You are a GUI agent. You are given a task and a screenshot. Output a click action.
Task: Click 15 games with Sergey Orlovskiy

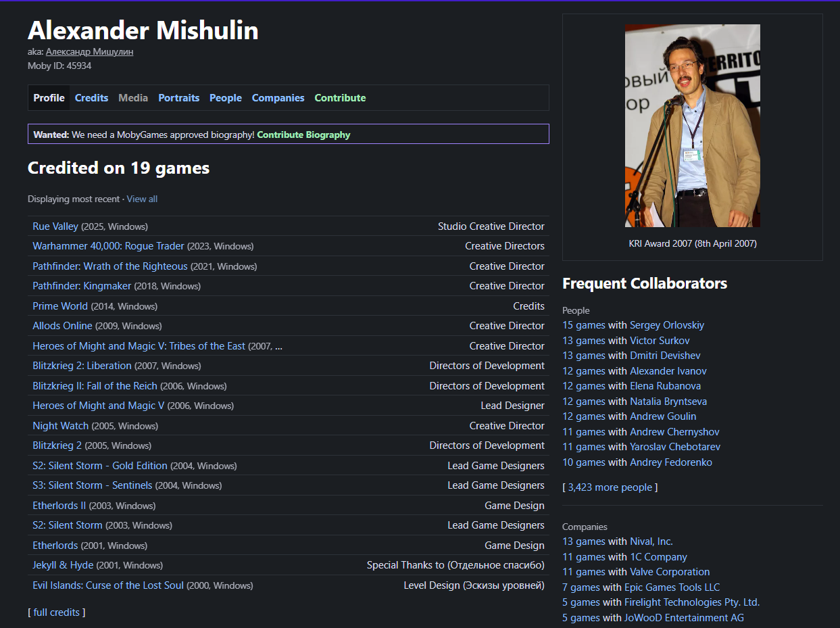point(584,325)
